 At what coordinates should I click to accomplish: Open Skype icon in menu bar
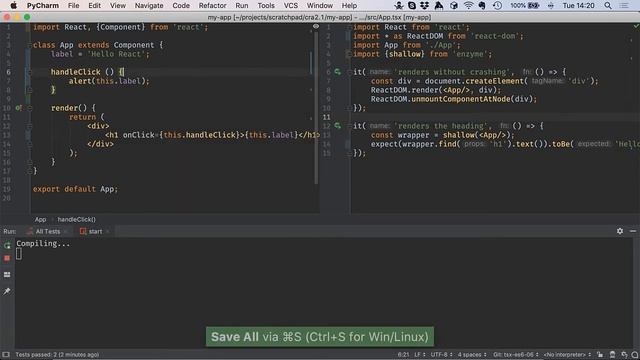tap(412, 6)
